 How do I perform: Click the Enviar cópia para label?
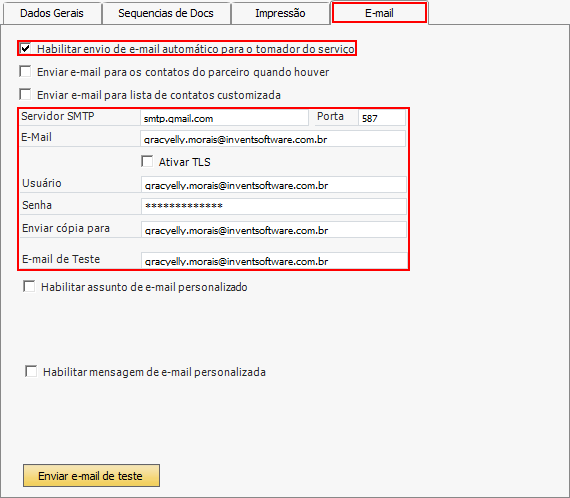click(66, 228)
